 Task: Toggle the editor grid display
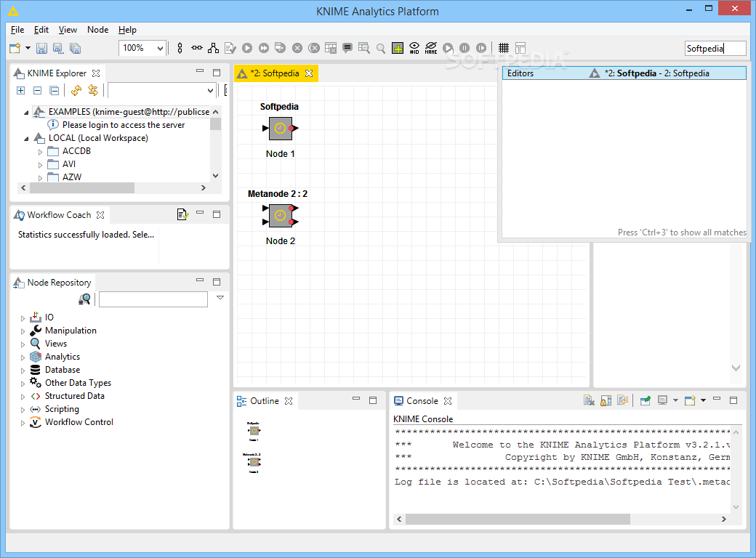click(503, 48)
